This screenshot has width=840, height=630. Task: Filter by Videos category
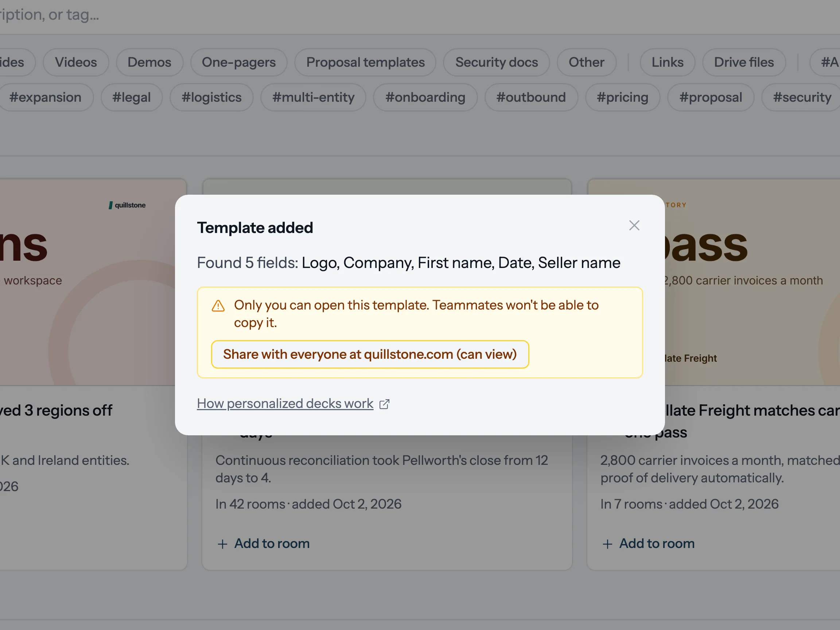[76, 62]
